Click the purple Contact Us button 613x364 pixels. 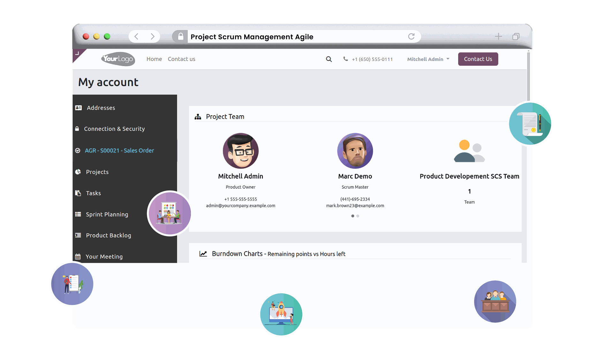pos(478,59)
